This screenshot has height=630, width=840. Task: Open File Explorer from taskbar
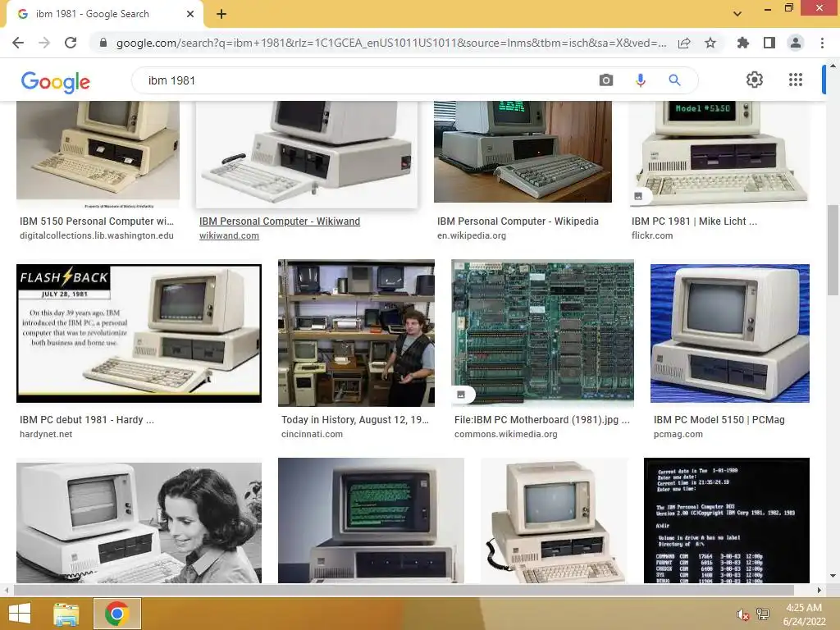click(66, 614)
